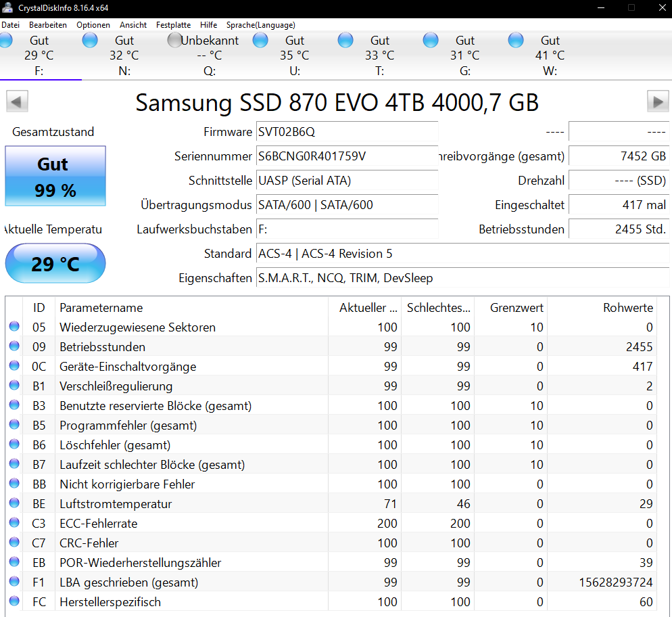Screen dimensions: 672x617
Task: Click status orb for drive U:
Action: [260, 41]
